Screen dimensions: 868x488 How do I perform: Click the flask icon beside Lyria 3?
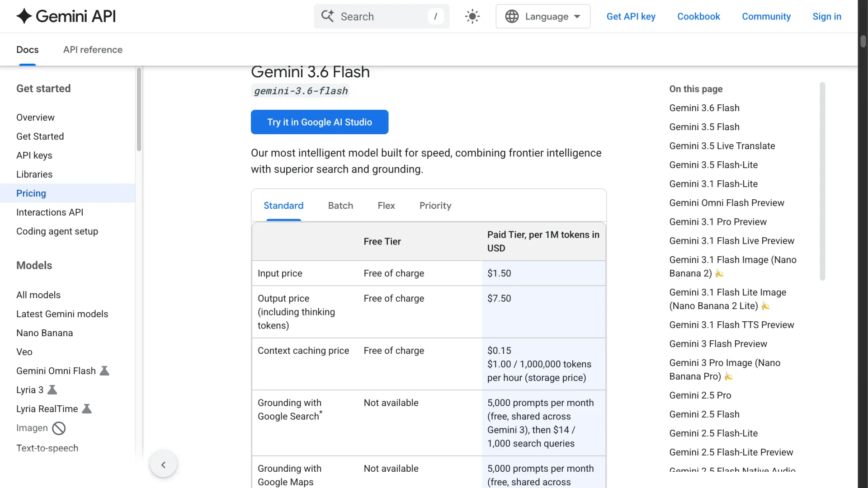click(x=52, y=390)
